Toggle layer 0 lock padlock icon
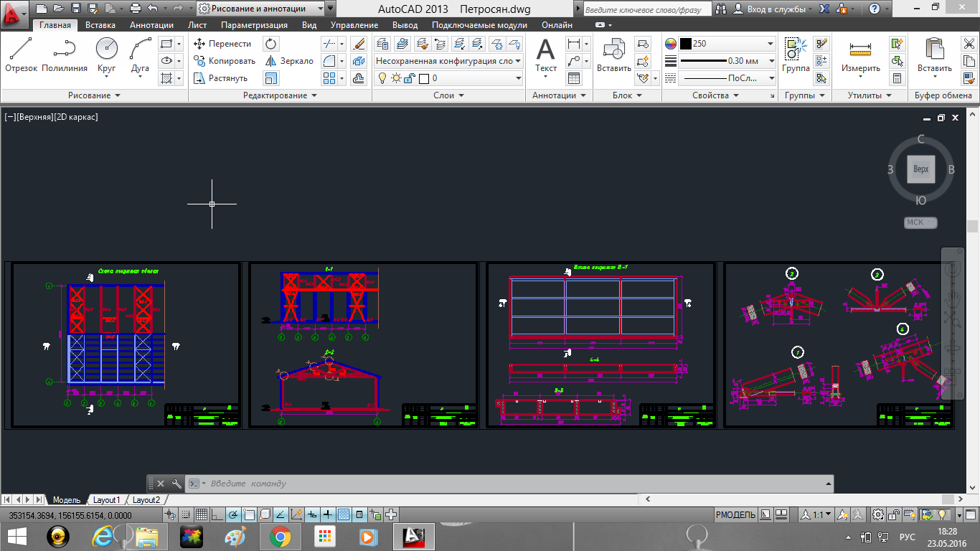The image size is (980, 551). pos(409,78)
